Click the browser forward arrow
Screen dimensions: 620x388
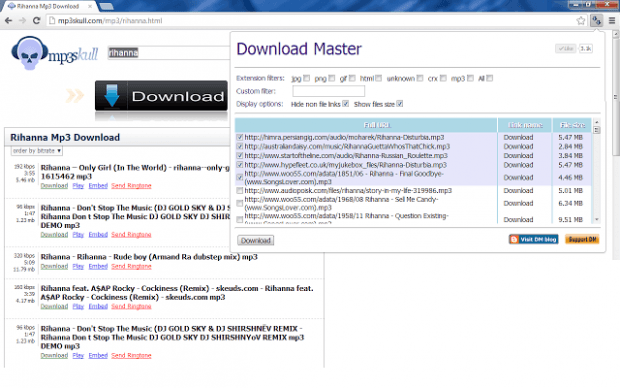click(x=23, y=21)
